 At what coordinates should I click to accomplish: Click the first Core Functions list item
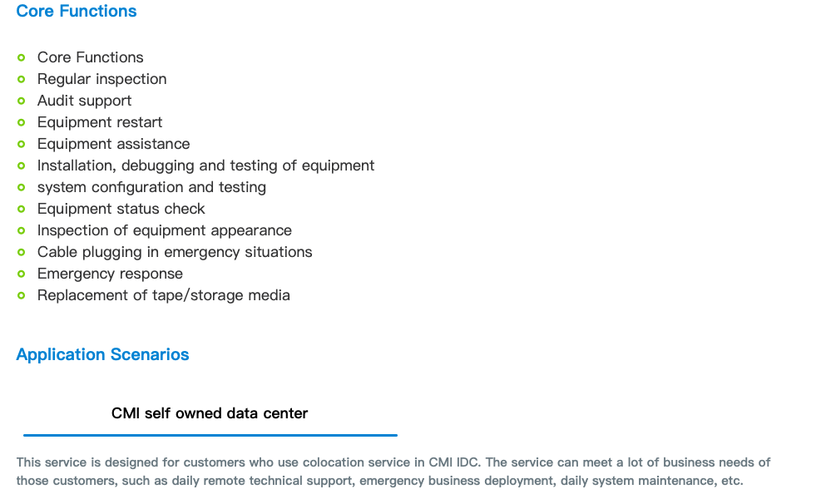[90, 57]
